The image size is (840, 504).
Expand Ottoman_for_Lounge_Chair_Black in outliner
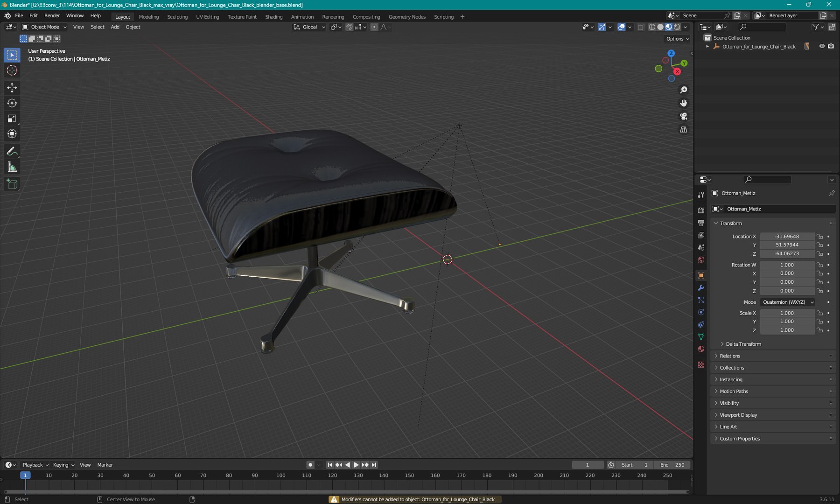click(707, 47)
